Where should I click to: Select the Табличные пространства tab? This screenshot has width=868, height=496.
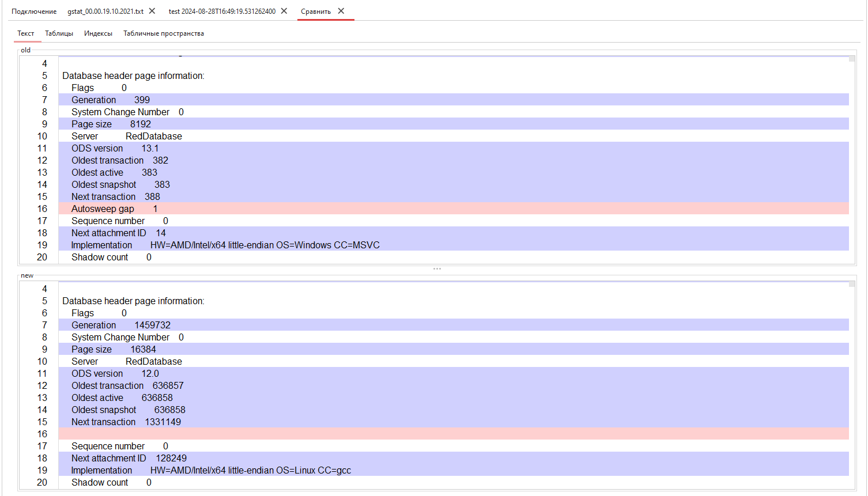pyautogui.click(x=163, y=33)
